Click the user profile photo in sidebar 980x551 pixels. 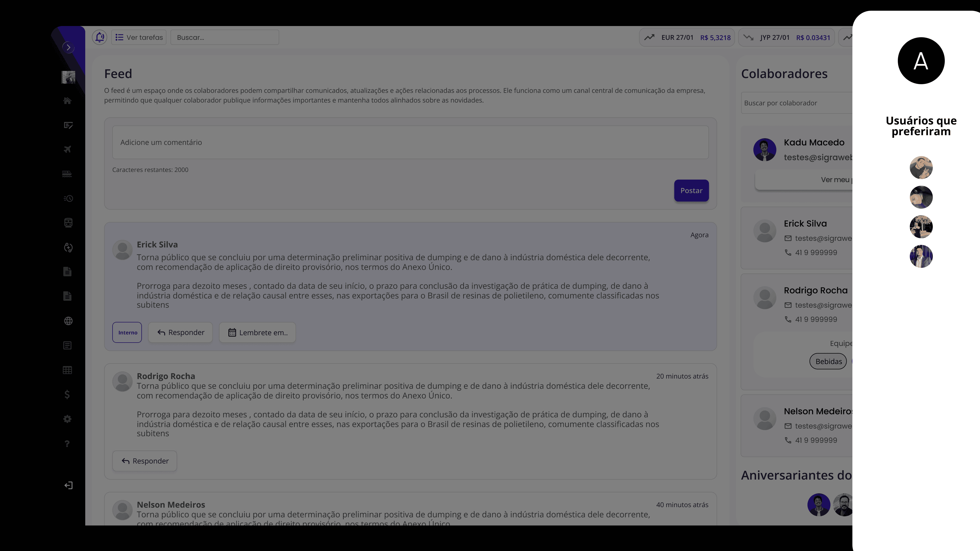click(x=68, y=77)
